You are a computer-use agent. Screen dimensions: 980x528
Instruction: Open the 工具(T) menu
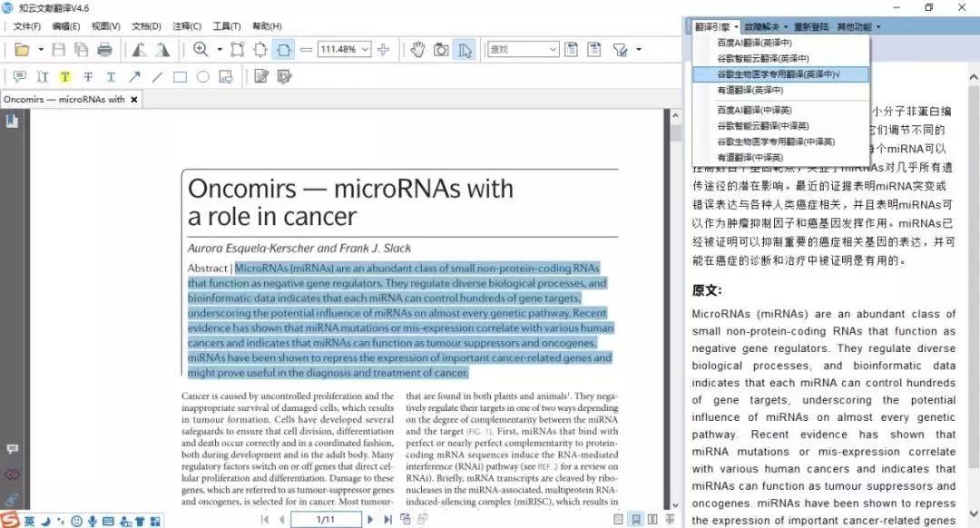tap(227, 26)
